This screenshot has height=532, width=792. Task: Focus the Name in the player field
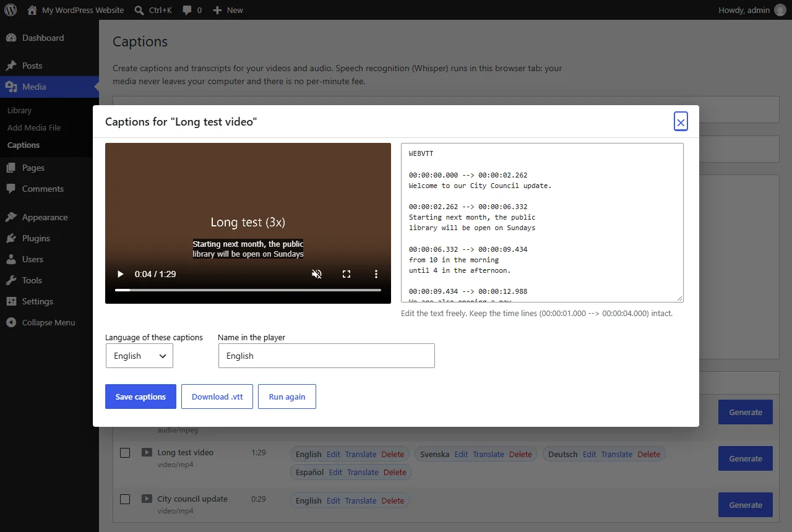[x=327, y=356]
